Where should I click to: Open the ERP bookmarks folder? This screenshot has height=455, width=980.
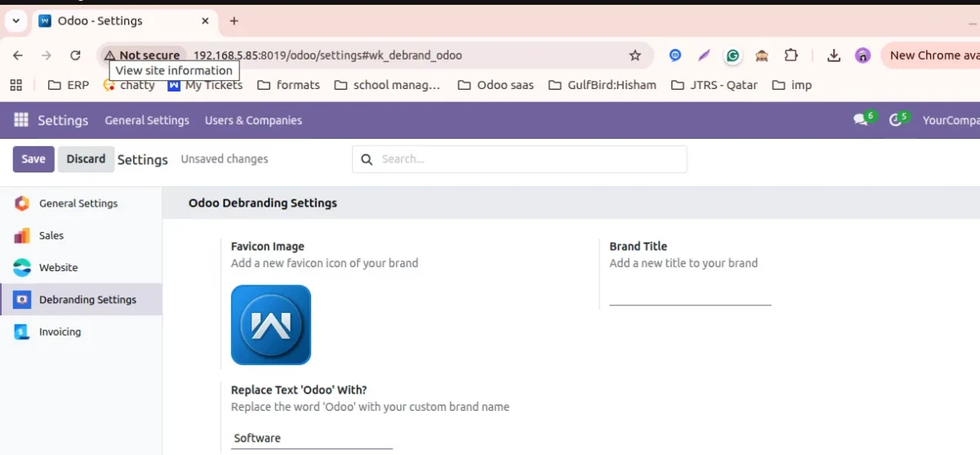click(x=69, y=84)
